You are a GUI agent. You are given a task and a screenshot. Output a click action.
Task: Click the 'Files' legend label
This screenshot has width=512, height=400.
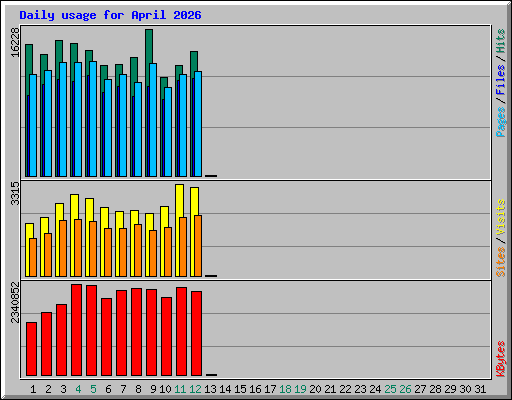pos(501,80)
